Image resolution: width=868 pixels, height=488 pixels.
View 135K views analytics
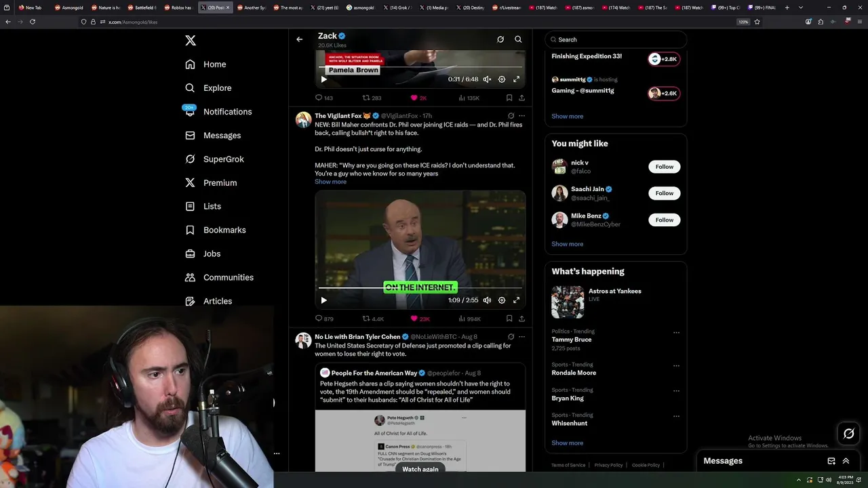pos(469,98)
